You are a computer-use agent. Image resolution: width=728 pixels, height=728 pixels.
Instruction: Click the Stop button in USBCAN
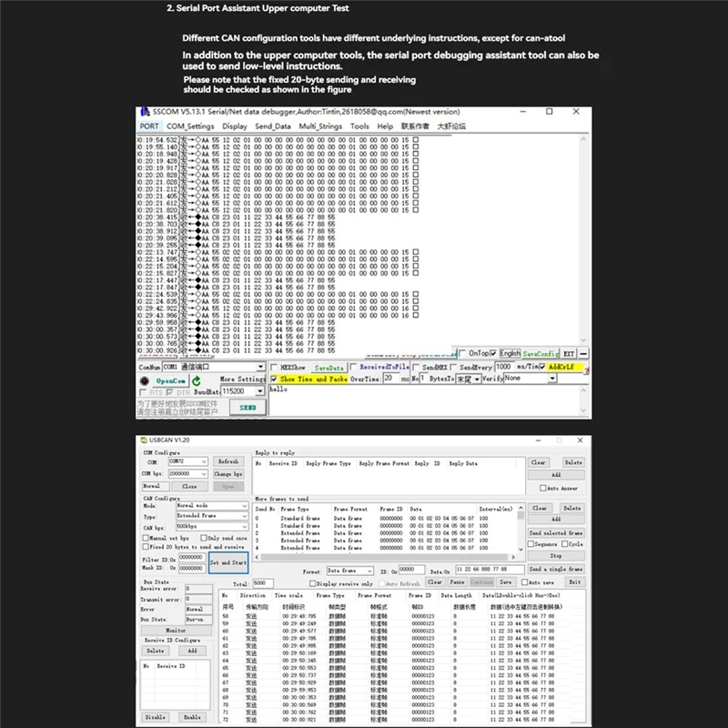556,556
